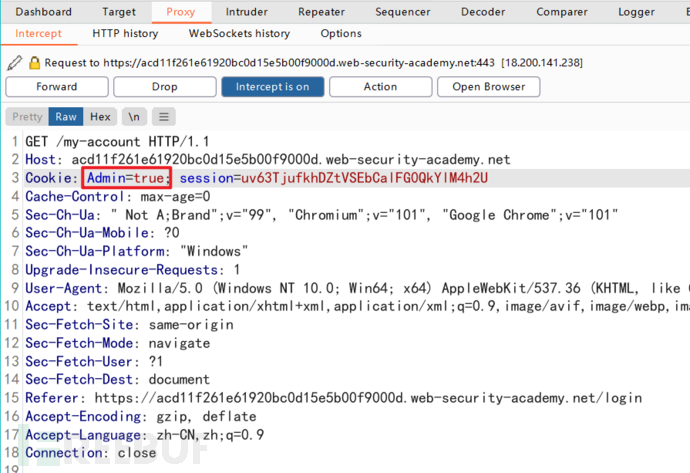Click the padlock HTTPS icon

pyautogui.click(x=33, y=62)
